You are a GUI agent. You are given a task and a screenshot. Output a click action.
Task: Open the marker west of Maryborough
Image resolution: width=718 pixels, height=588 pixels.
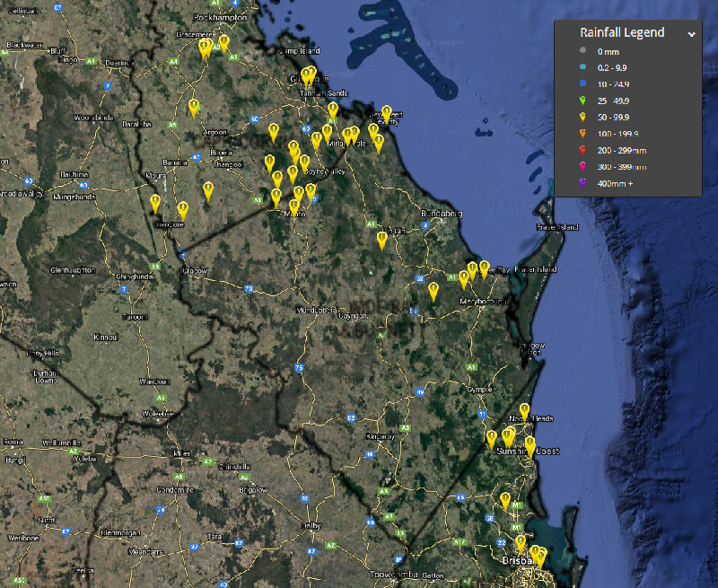pyautogui.click(x=433, y=291)
